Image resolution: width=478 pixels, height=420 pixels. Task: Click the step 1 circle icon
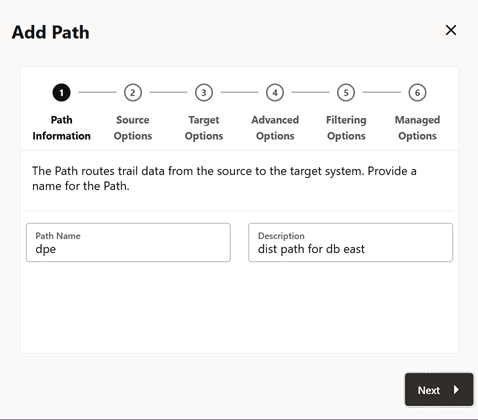click(61, 92)
